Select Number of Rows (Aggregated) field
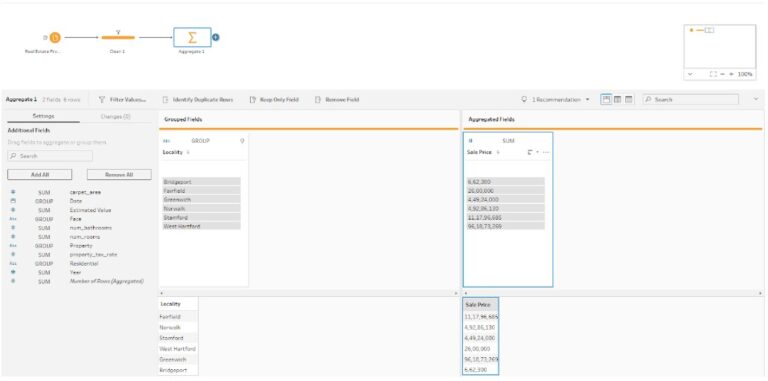This screenshot has width=768, height=381. (107, 281)
